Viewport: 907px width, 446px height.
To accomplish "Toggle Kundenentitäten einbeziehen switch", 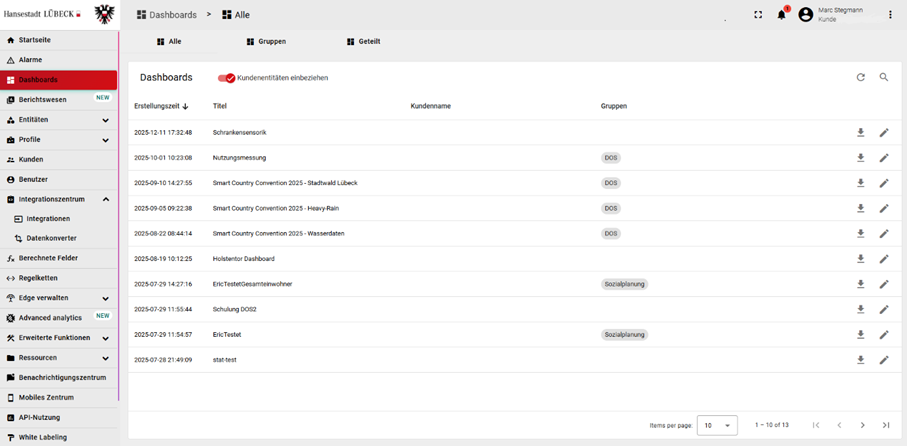I will (x=227, y=78).
